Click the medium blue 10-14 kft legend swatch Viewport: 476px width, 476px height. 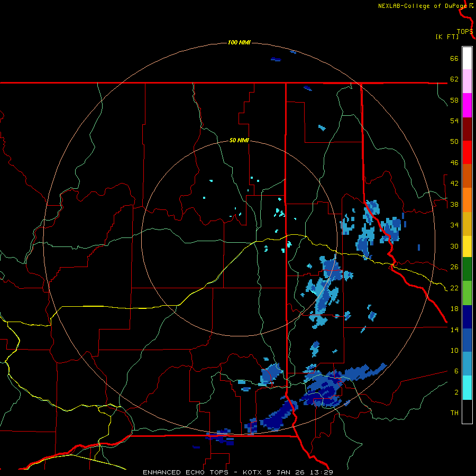point(467,340)
